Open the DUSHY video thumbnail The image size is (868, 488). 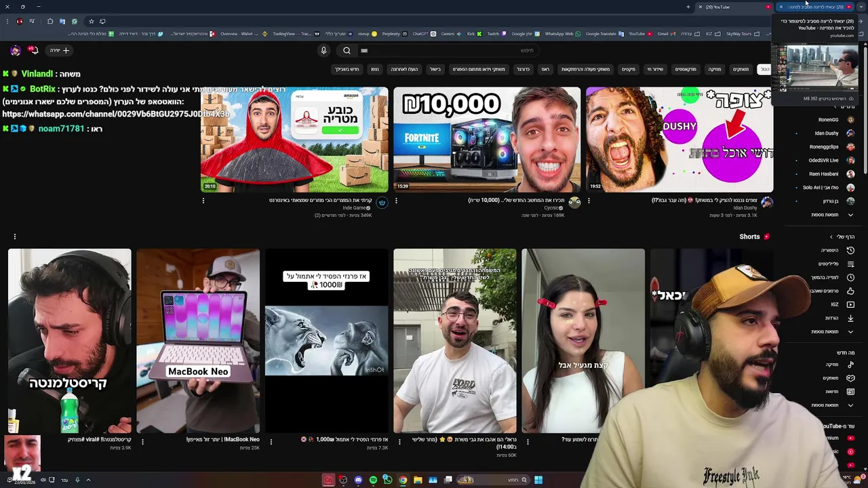pos(679,140)
